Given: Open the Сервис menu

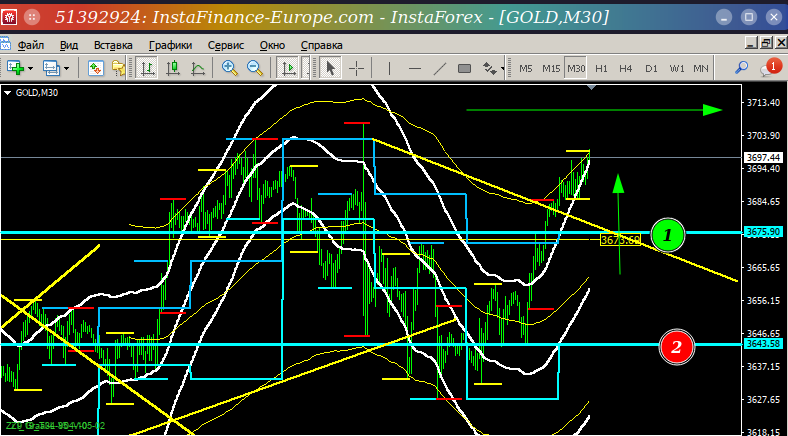Looking at the screenshot, I should point(226,45).
